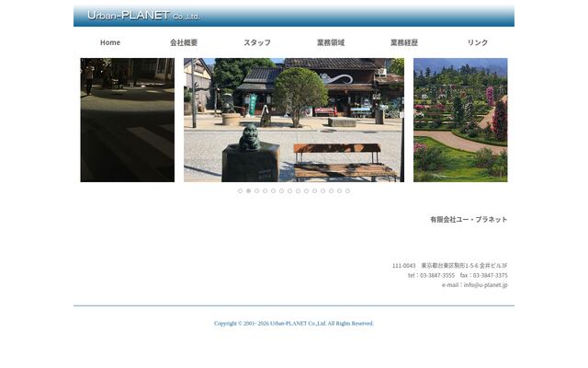Go to the スタッフ page

pos(257,42)
